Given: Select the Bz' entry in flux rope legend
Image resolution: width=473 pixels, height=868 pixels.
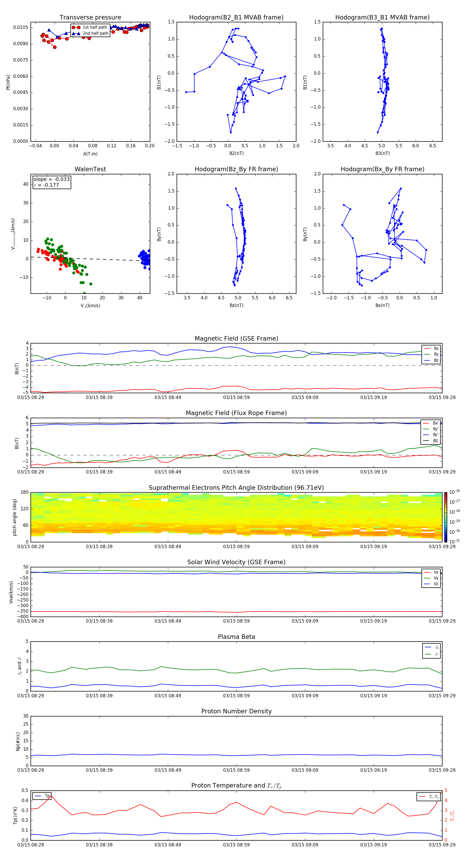Looking at the screenshot, I should (431, 435).
